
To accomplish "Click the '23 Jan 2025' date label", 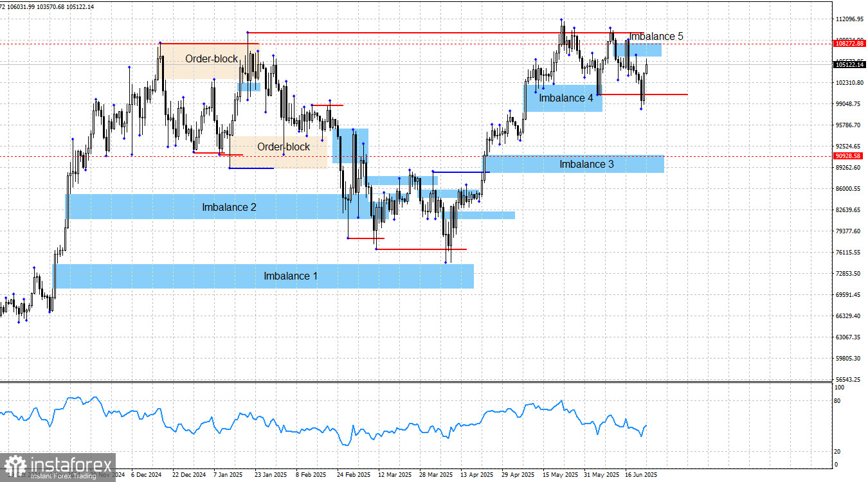I will 271,475.
